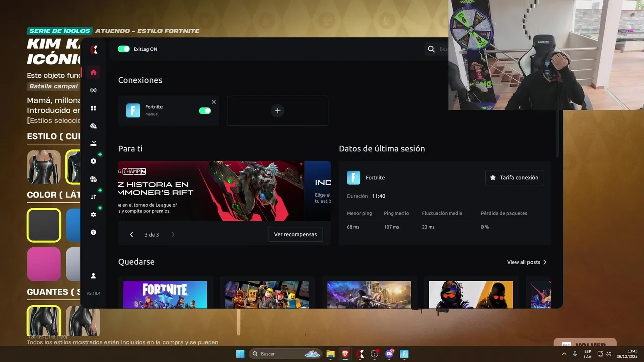Click the '3 de 3' slide counter text
Screen dimensions: 644x362
tap(152, 235)
